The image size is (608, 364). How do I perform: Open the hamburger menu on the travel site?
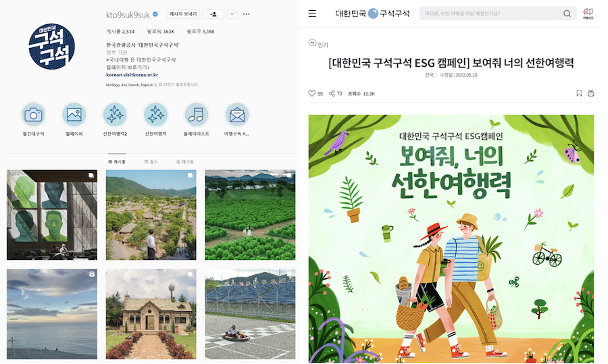coord(312,14)
